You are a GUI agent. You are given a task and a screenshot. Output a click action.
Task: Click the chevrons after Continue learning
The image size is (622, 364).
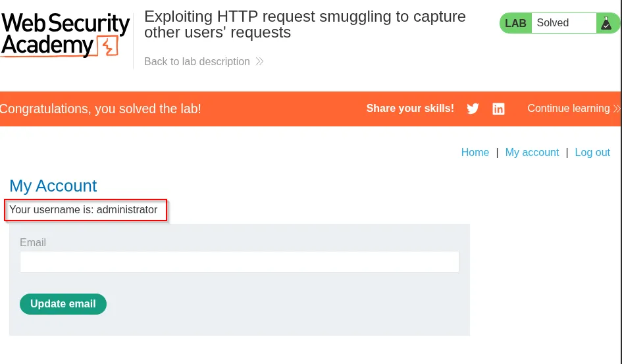(617, 109)
